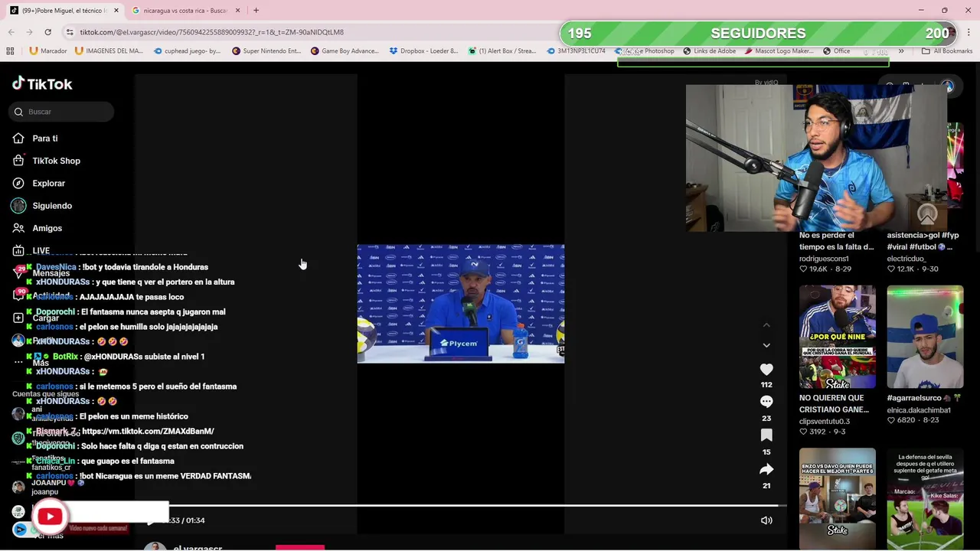Close the nicaragua vs costa rica tab
This screenshot has width=980, height=551.
tap(237, 11)
